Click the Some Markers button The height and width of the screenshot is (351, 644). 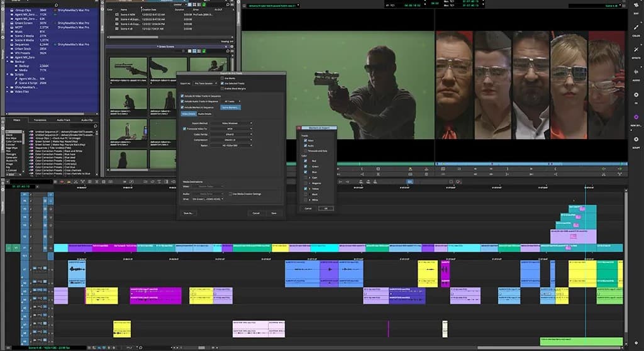pos(230,108)
